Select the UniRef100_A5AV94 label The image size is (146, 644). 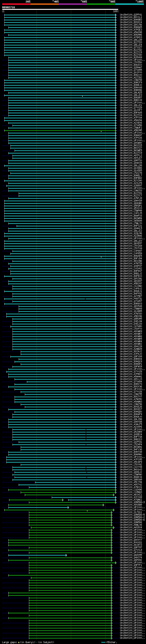click(131, 120)
